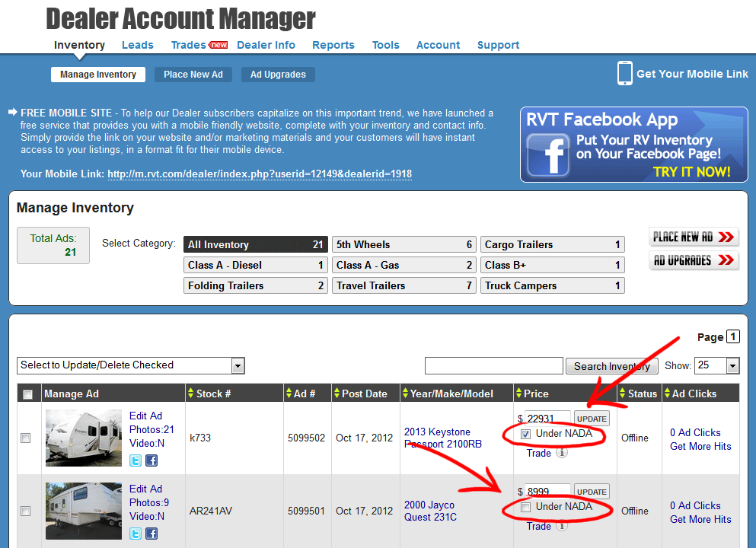Select the row checkbox for stock k733
Image resolution: width=756 pixels, height=548 pixels.
(x=26, y=438)
